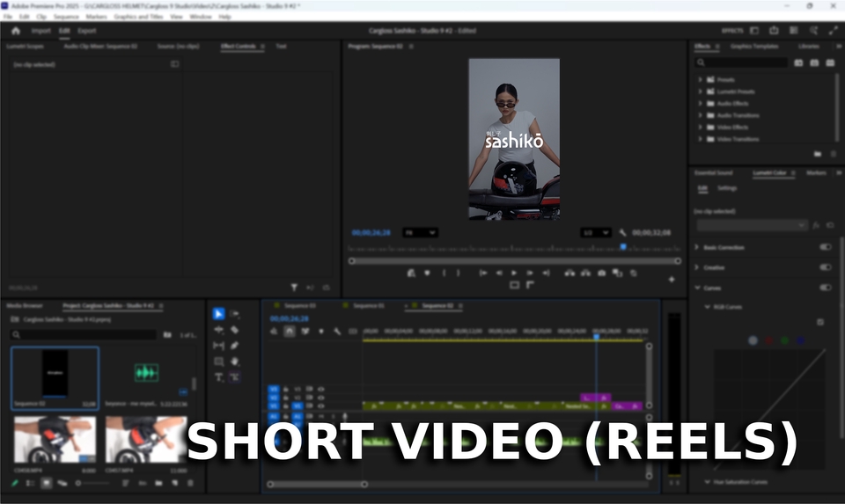Activate the Type tool
The width and height of the screenshot is (845, 504).
pyautogui.click(x=218, y=377)
